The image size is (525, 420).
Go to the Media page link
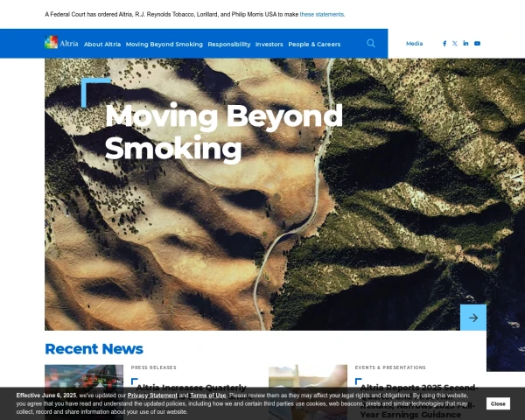[414, 43]
